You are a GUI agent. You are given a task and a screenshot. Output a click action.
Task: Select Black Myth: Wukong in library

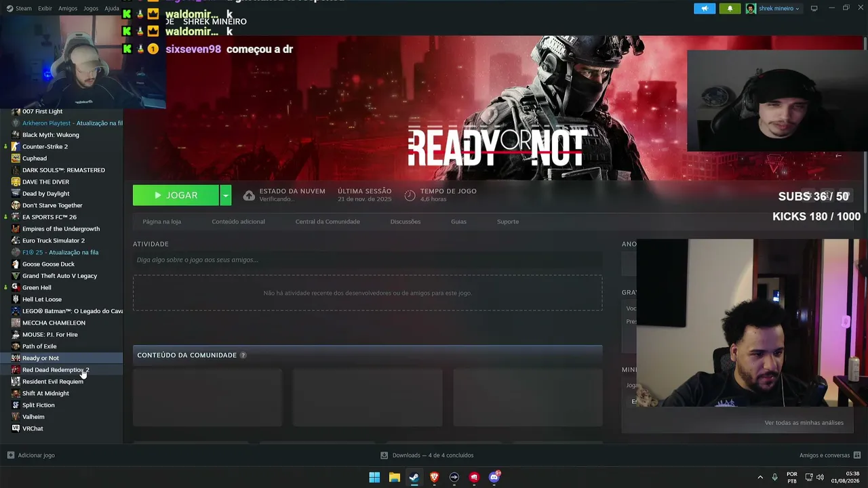61,135
